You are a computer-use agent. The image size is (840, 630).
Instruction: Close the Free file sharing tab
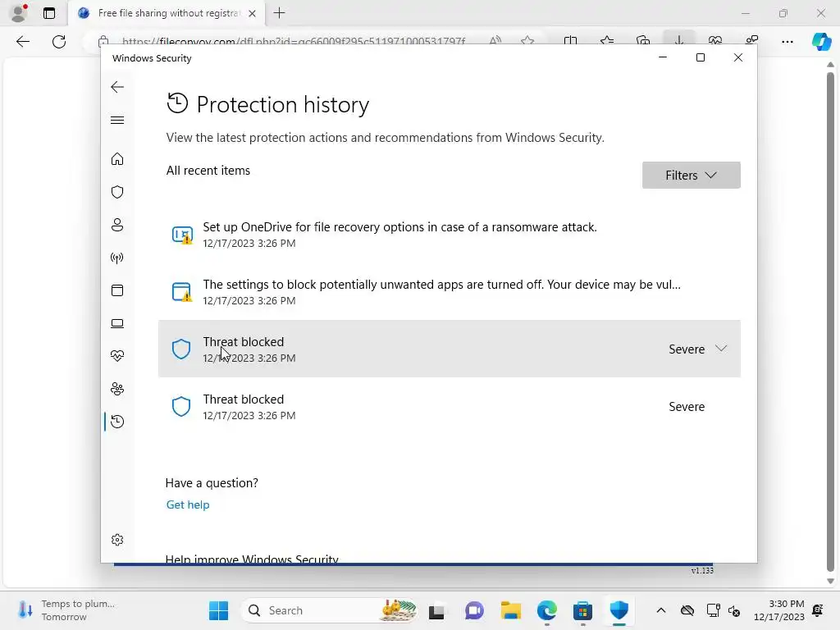[252, 13]
